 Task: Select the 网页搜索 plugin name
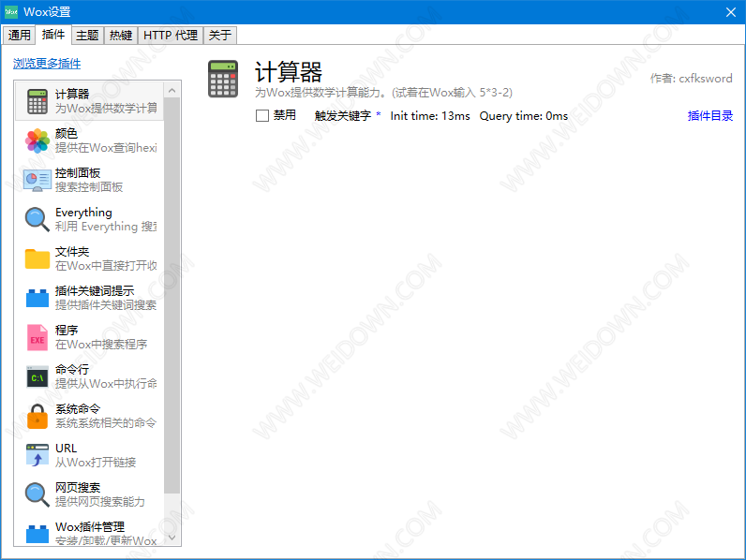click(x=78, y=487)
